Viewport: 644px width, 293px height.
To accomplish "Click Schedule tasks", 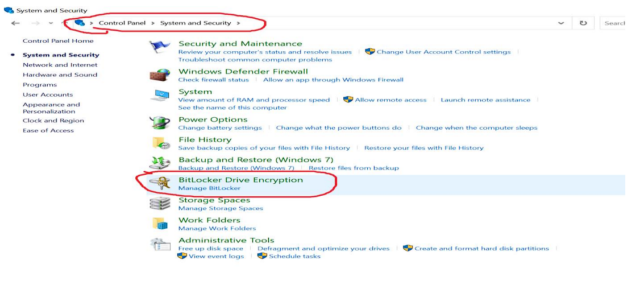I will coord(294,257).
